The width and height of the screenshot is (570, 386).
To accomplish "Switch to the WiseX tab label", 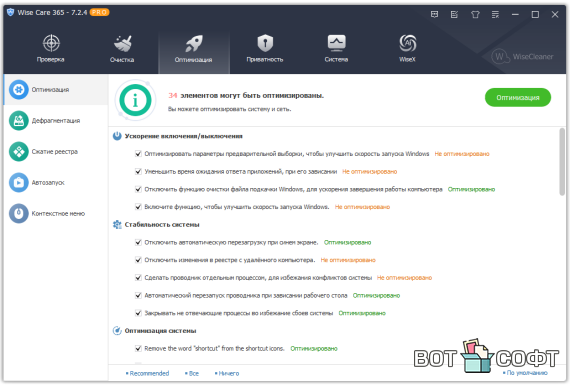I will coord(407,60).
